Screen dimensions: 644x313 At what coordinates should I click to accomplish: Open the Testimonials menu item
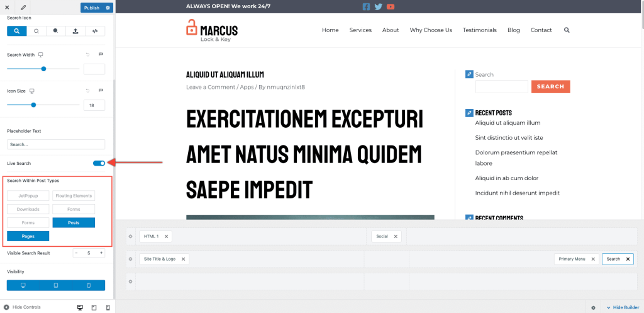479,30
